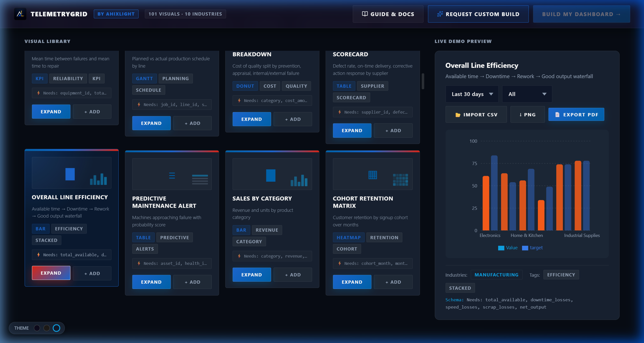Screen dimensions: 644x343
Task: Add the Scorecard visual
Action: pyautogui.click(x=393, y=130)
